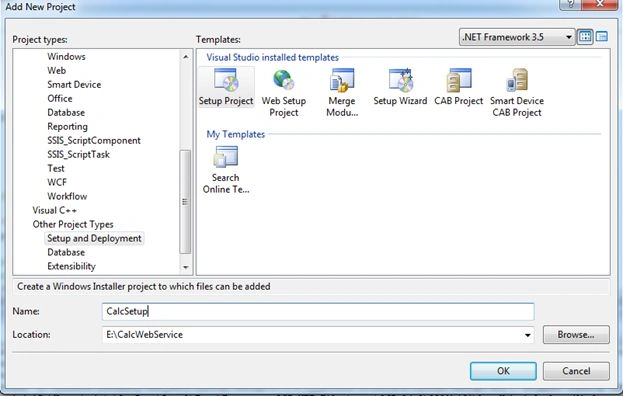Focus the Name input field
The width and height of the screenshot is (623, 396).
click(x=318, y=311)
